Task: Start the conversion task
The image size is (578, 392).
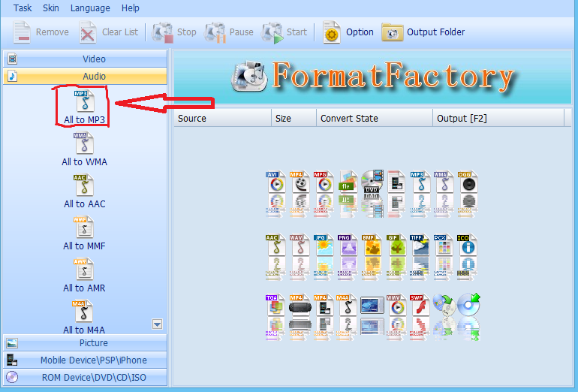Action: coord(284,32)
